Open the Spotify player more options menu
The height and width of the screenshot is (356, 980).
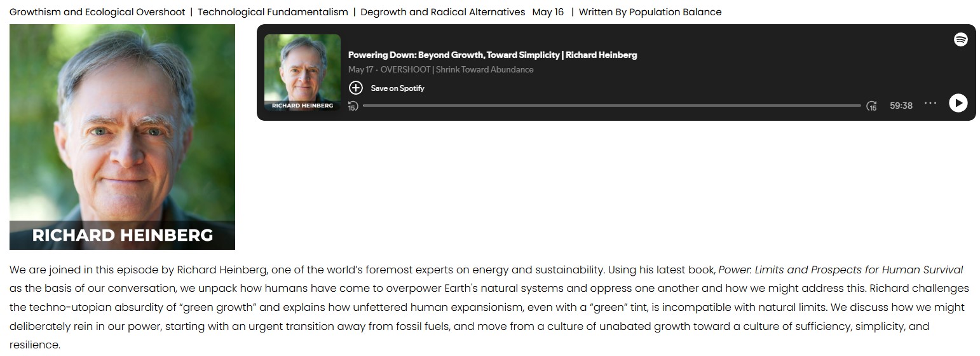[x=930, y=104]
